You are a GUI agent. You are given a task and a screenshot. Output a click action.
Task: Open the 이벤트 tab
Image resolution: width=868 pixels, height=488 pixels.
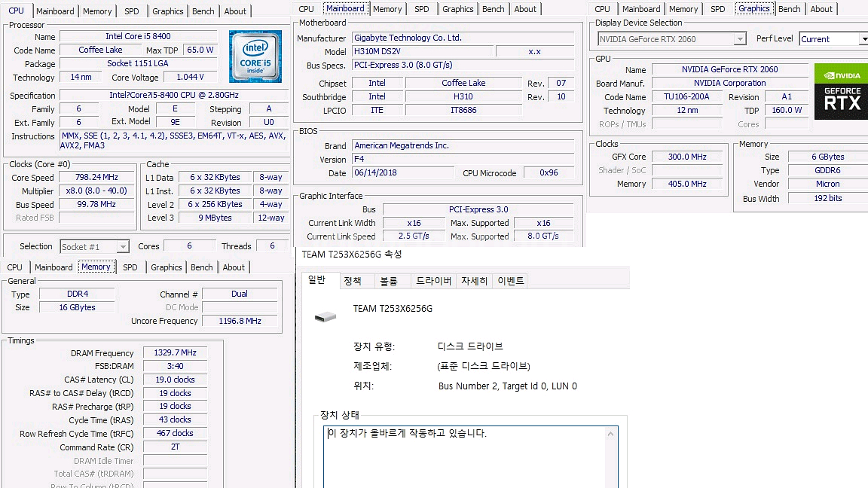pos(510,281)
